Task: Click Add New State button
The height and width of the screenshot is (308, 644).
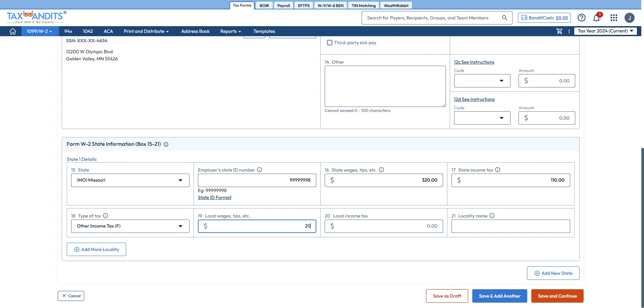Action: point(553,273)
